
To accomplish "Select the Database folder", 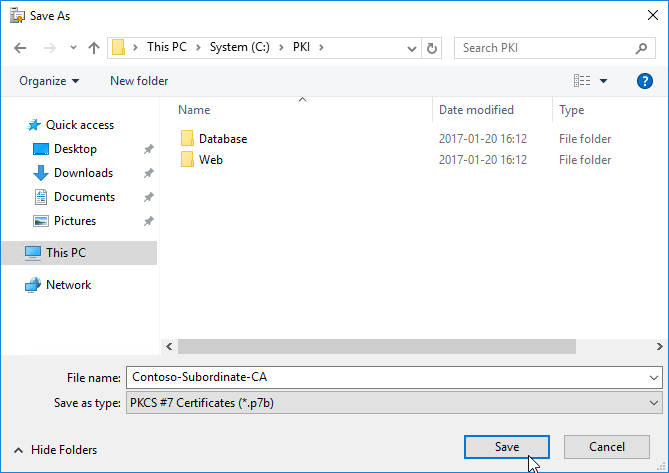I will [223, 139].
